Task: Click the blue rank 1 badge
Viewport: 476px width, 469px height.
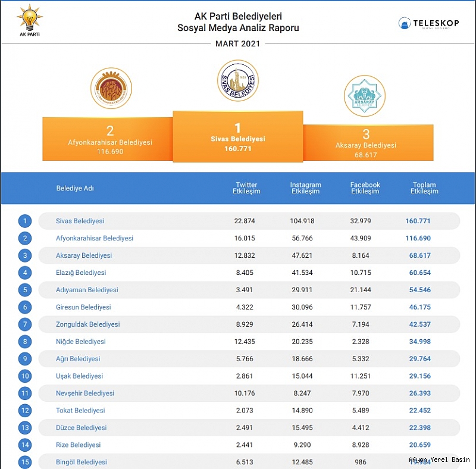Action: pos(24,221)
